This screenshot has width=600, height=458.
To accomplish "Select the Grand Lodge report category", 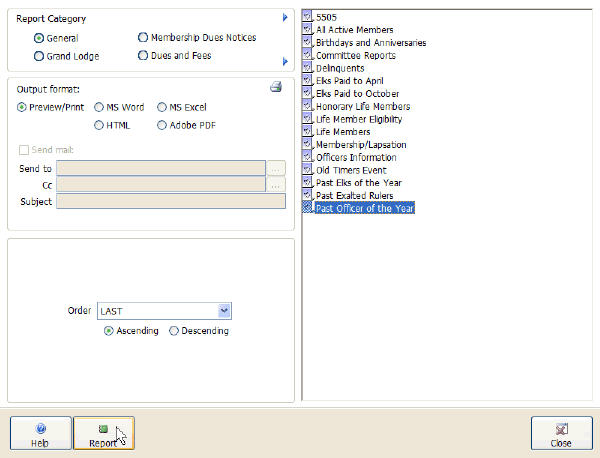I will coord(39,56).
